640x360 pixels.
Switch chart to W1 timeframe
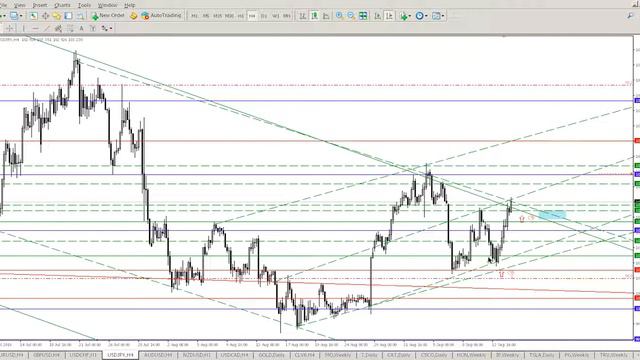(276, 16)
